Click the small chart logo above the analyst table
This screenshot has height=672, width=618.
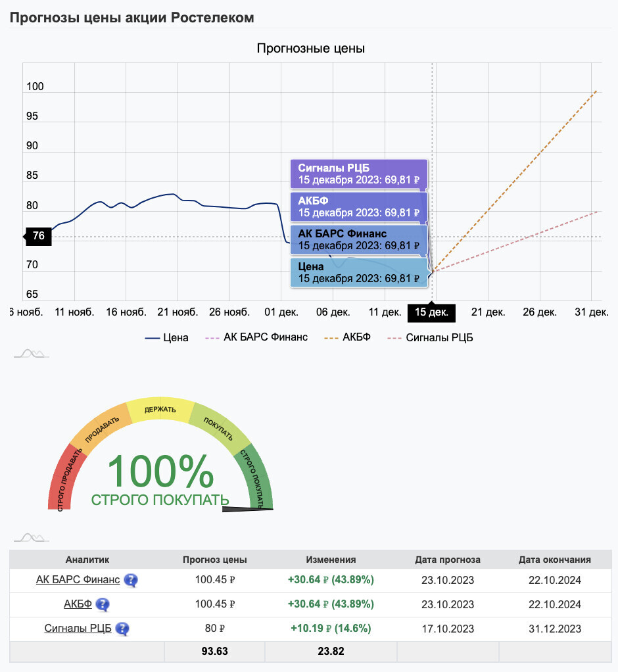pyautogui.click(x=32, y=537)
